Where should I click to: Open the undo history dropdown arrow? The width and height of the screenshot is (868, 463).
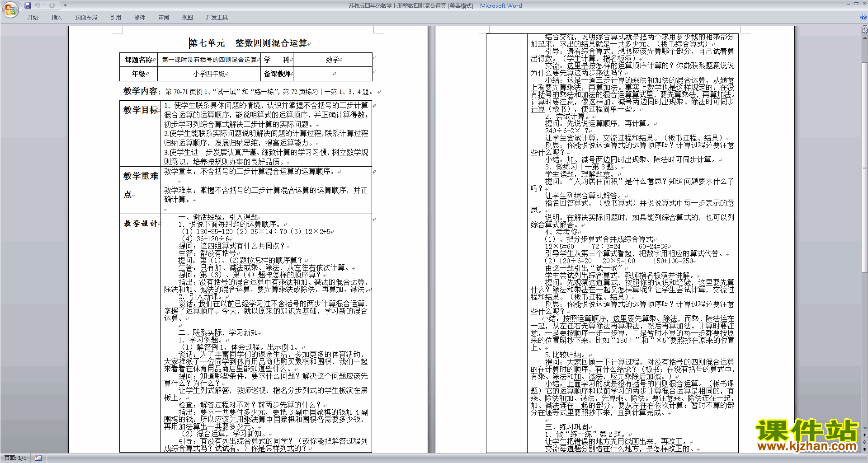tap(44, 5)
